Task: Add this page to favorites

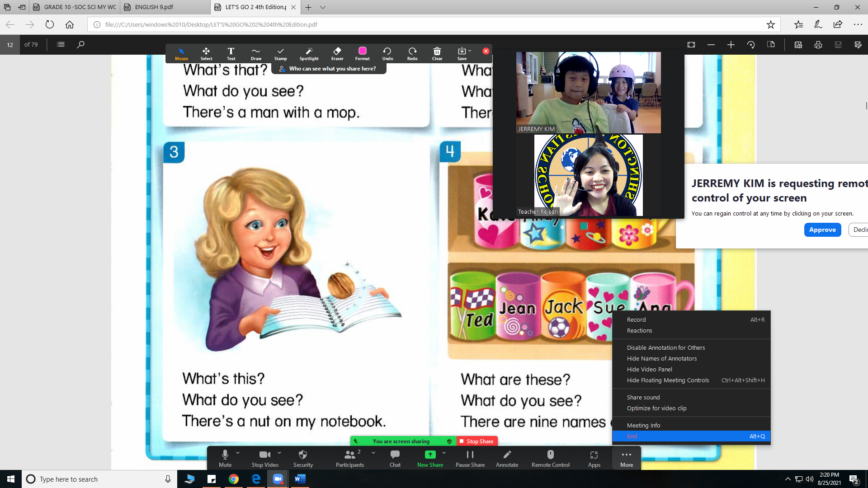Action: tap(771, 24)
